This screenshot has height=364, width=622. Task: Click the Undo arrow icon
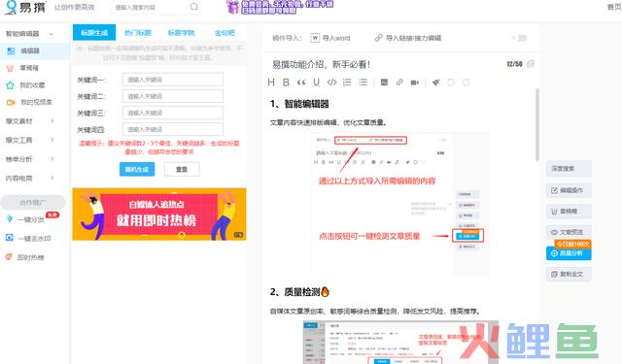(x=451, y=82)
